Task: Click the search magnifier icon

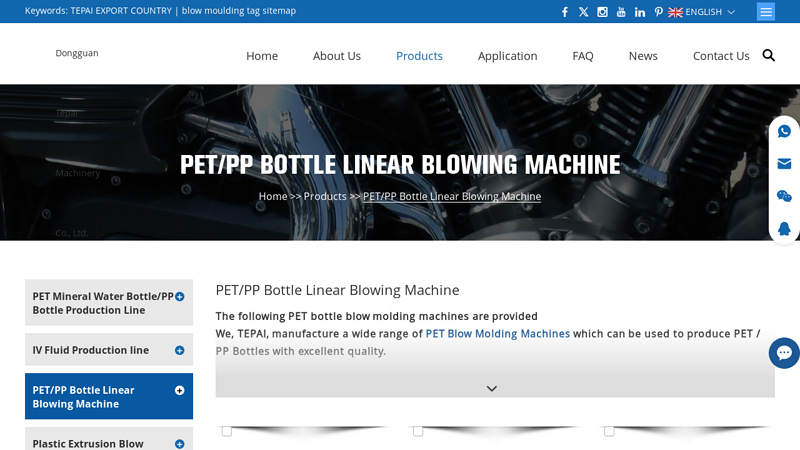Action: click(768, 55)
